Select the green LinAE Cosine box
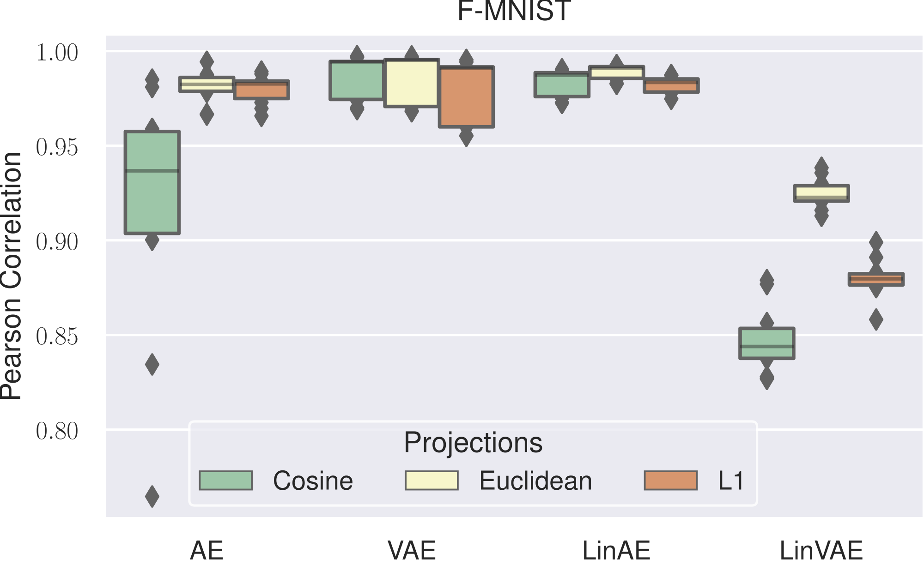The image size is (924, 565). [562, 84]
